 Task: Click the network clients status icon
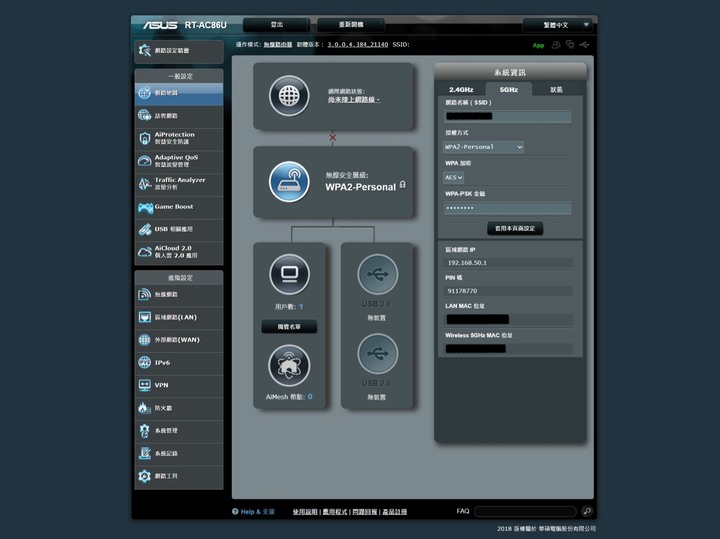570,45
